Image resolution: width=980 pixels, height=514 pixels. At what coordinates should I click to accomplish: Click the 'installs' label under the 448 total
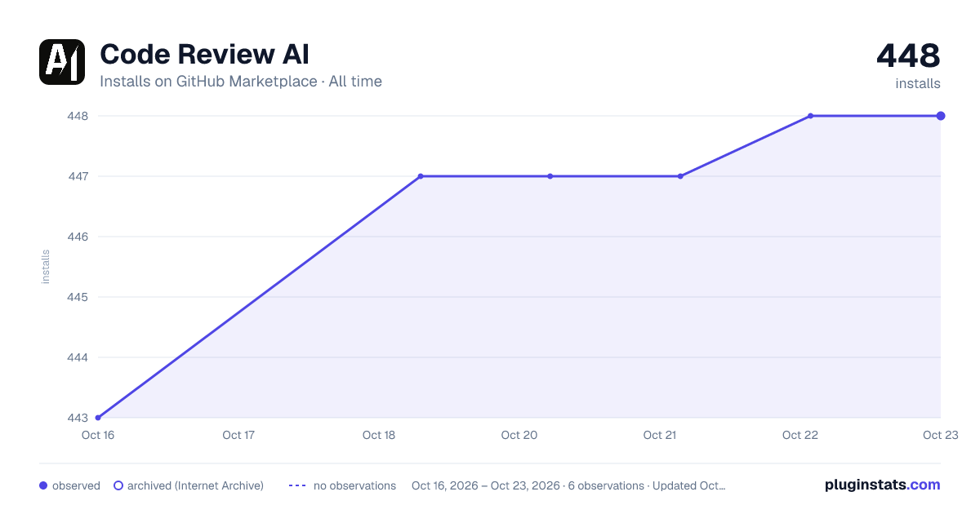click(x=918, y=83)
